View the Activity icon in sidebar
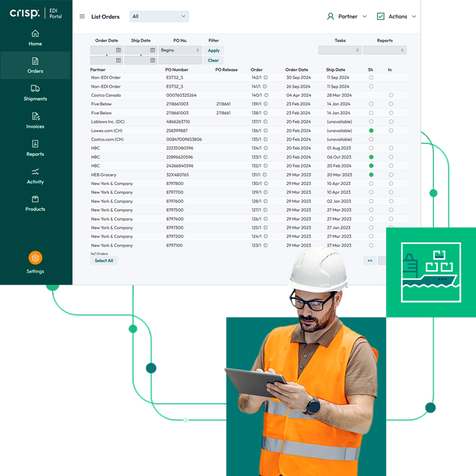Screen dimensions: 476x476 click(x=35, y=172)
